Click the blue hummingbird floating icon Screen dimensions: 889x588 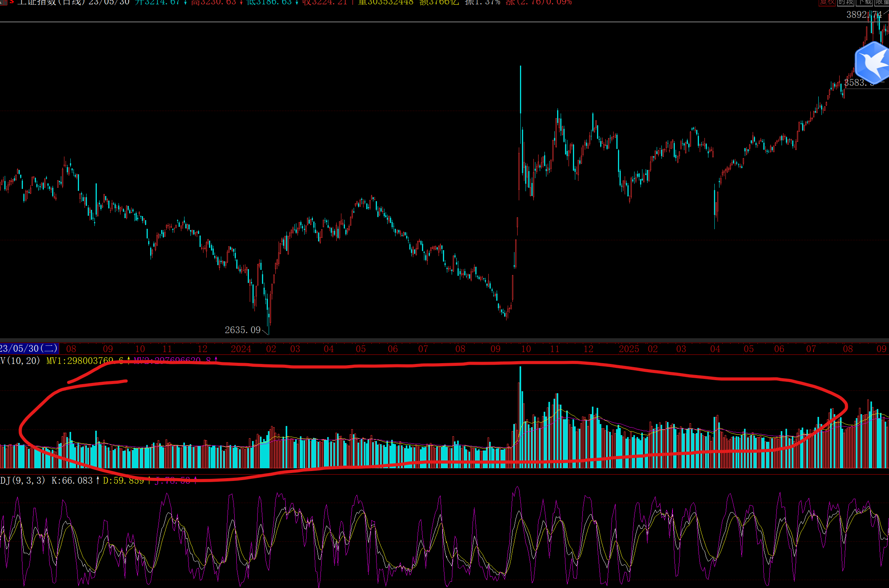point(872,62)
